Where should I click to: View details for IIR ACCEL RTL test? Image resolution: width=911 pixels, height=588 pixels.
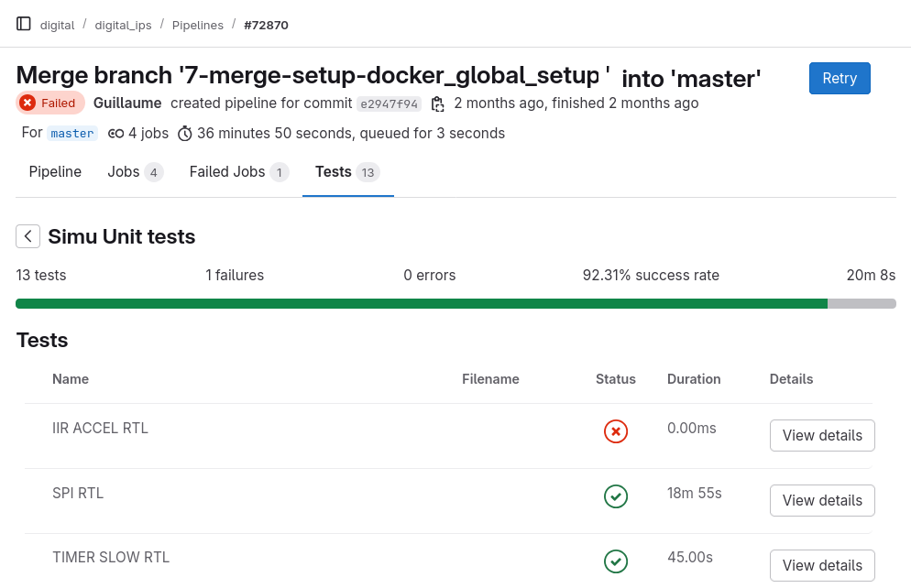[x=821, y=435]
